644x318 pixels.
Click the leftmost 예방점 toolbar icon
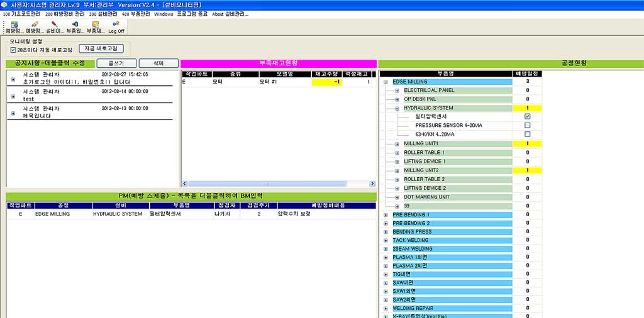click(x=13, y=26)
